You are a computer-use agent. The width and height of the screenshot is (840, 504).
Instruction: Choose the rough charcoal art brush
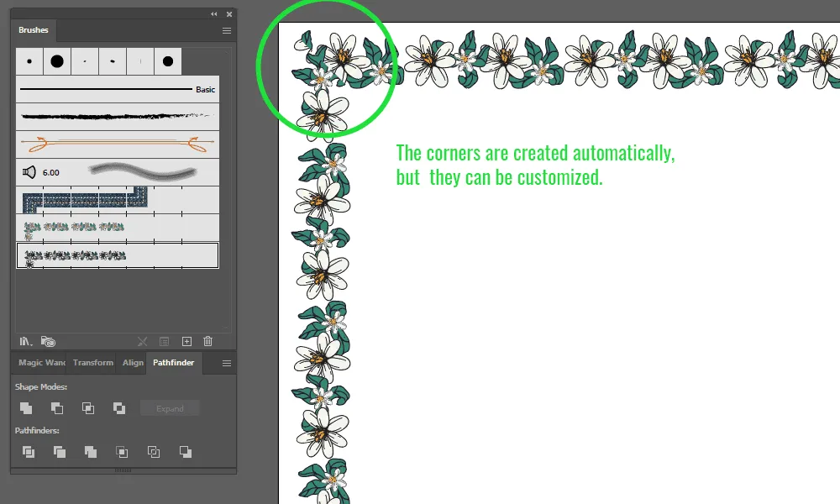click(x=118, y=117)
